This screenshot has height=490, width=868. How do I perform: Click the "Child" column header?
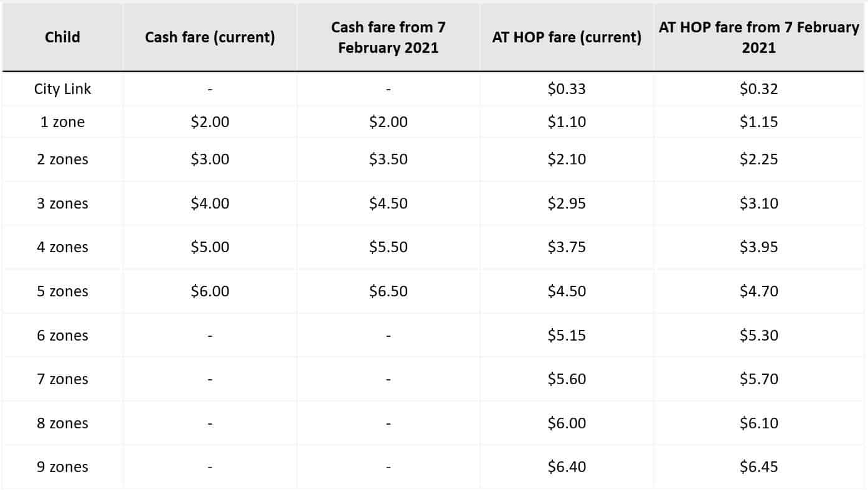(x=62, y=37)
